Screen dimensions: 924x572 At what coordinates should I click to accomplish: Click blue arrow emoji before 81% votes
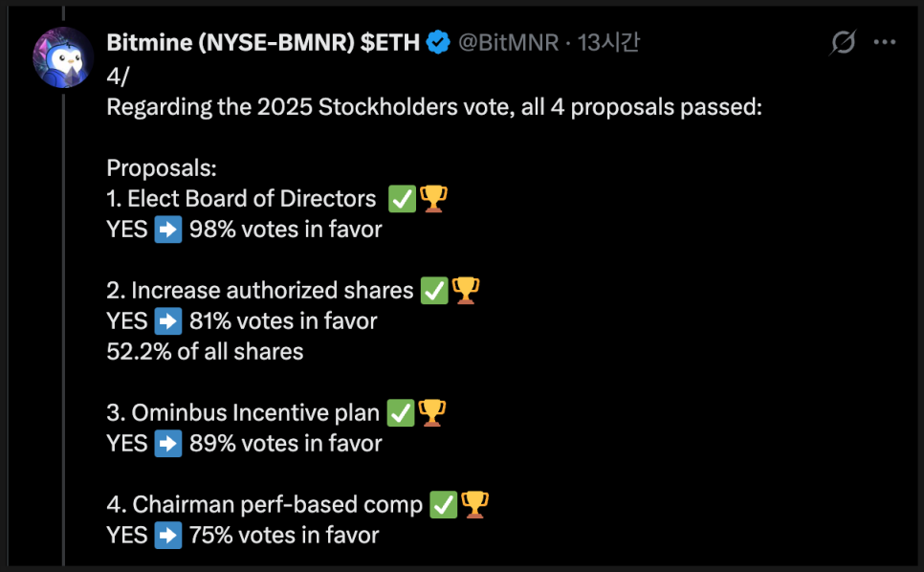coord(168,321)
